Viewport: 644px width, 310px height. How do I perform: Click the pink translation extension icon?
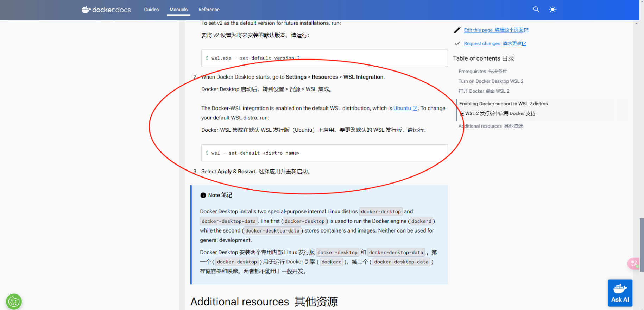(634, 263)
